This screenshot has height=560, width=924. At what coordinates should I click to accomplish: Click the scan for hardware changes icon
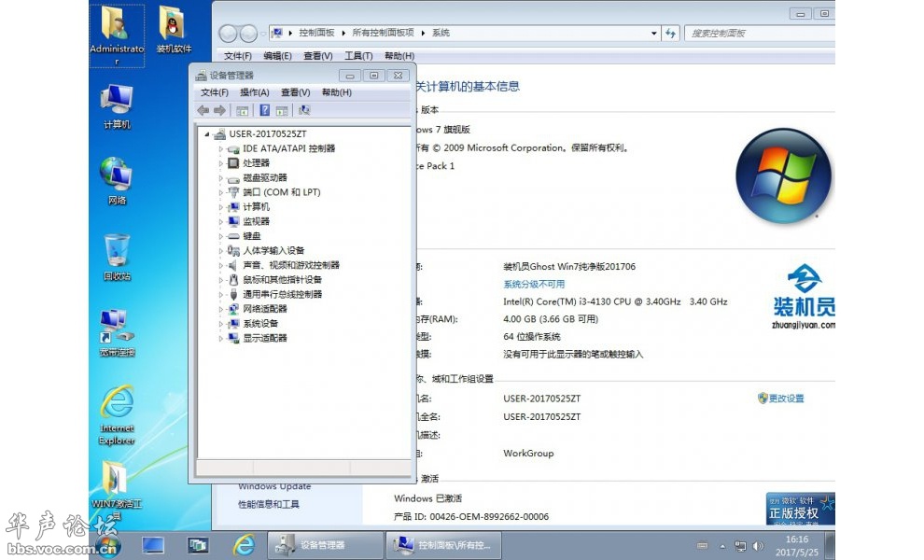pos(304,110)
